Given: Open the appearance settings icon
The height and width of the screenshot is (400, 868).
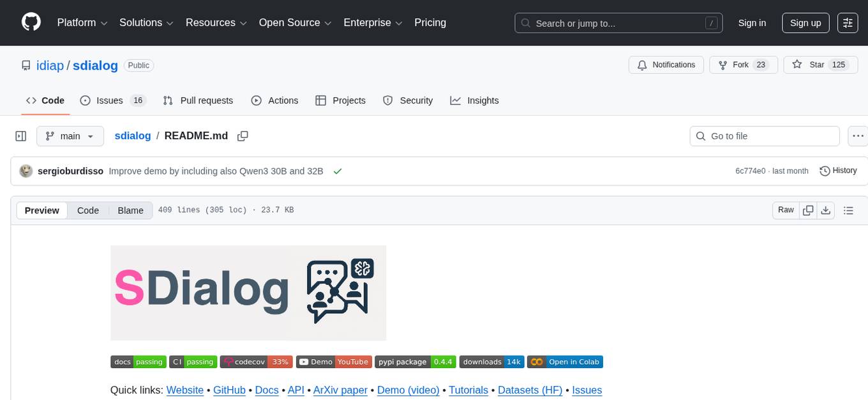Looking at the screenshot, I should 848,23.
